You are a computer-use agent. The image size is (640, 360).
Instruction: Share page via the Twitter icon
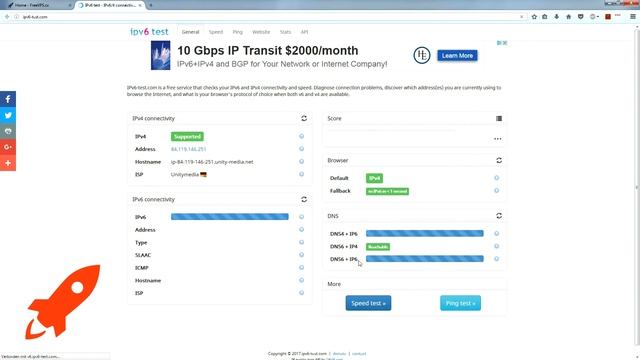click(8, 115)
